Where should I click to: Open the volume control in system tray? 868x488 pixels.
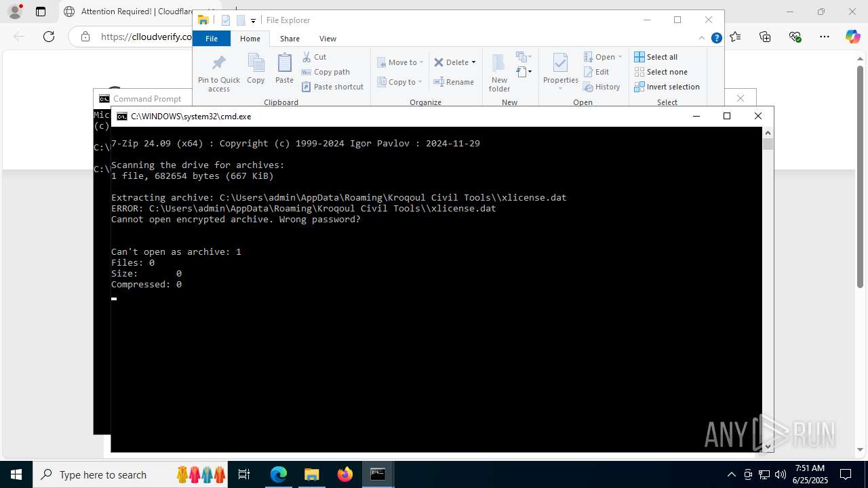coord(780,474)
